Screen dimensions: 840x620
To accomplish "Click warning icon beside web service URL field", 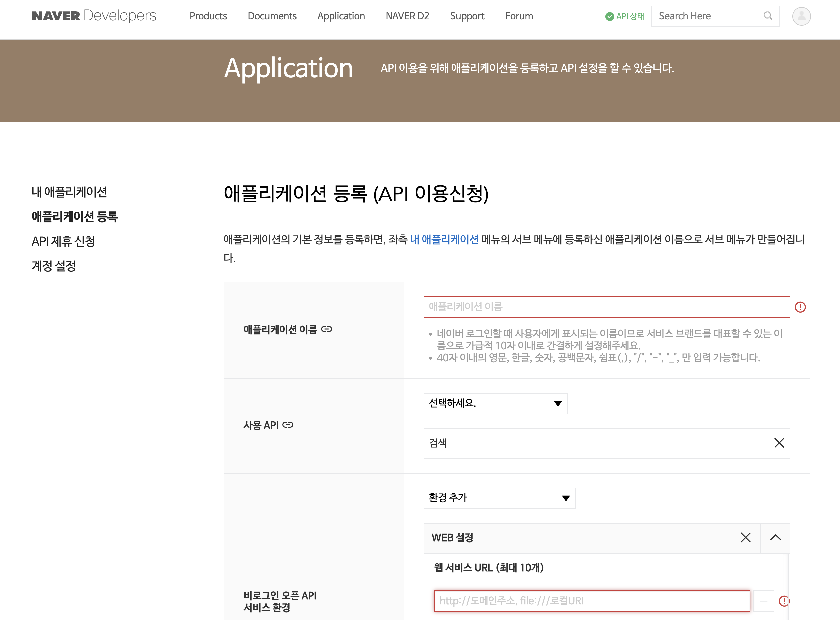I will click(784, 601).
